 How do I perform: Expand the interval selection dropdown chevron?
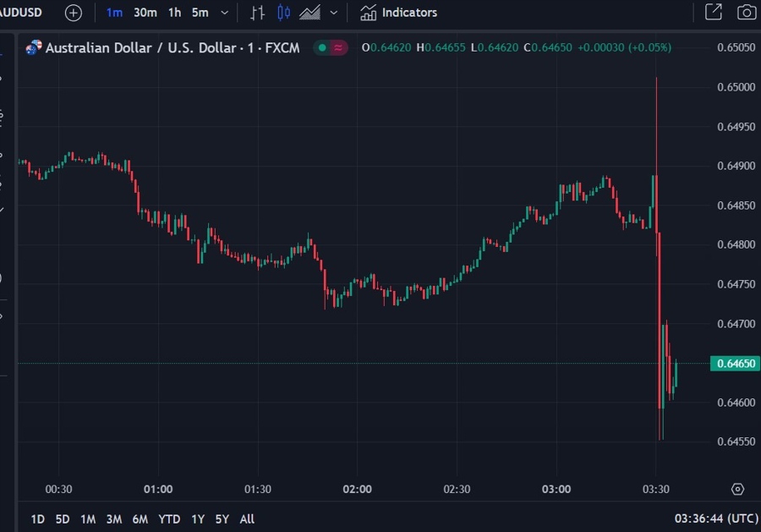(222, 12)
